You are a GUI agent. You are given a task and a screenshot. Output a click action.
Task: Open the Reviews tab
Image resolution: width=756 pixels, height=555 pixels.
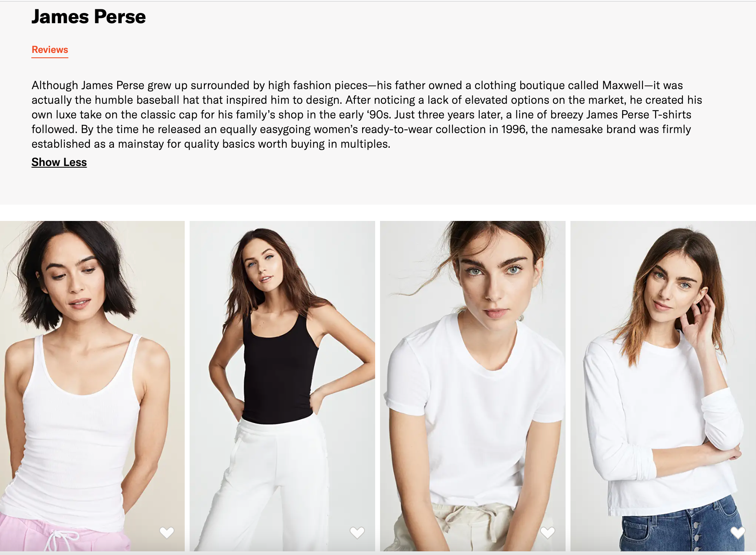pos(50,50)
